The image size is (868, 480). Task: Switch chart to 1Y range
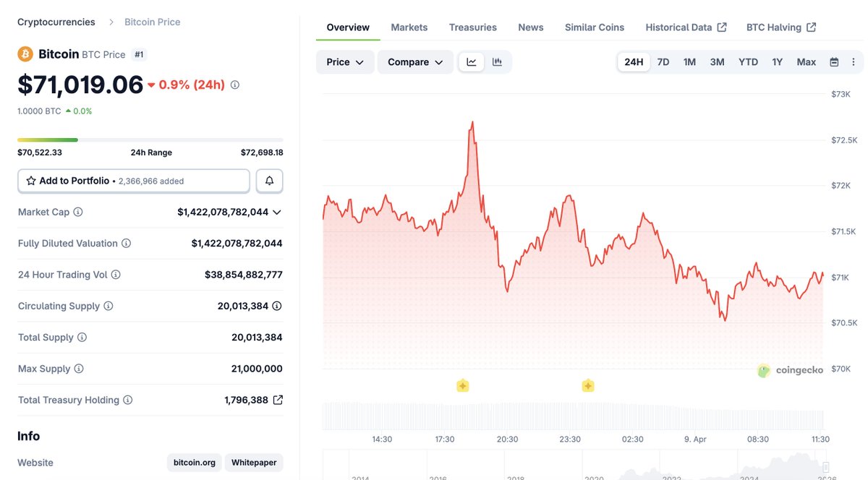[x=777, y=62]
